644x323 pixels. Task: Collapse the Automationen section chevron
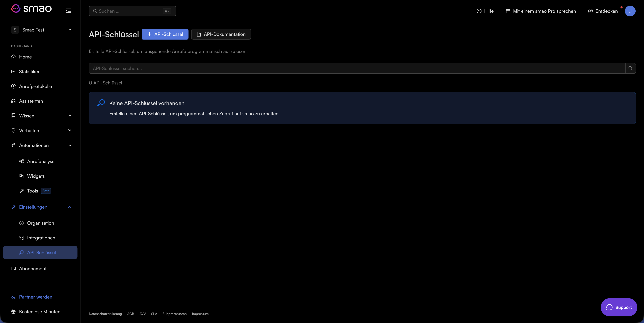70,145
